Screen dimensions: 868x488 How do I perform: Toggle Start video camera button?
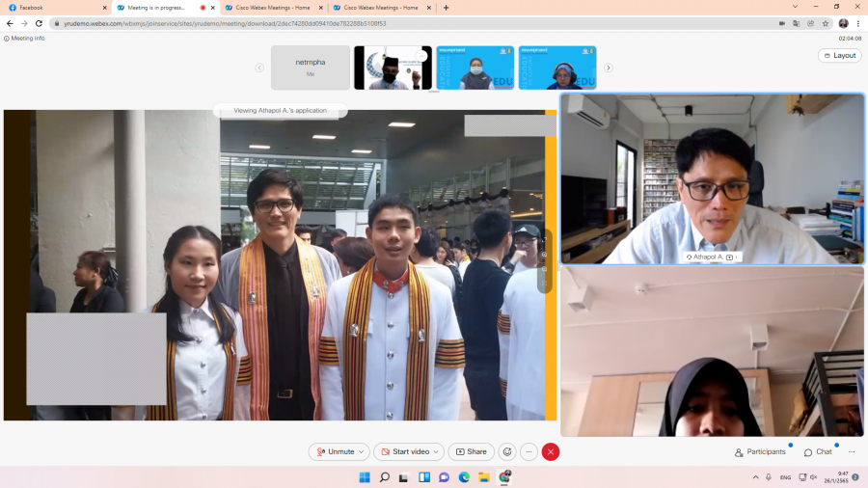click(404, 451)
